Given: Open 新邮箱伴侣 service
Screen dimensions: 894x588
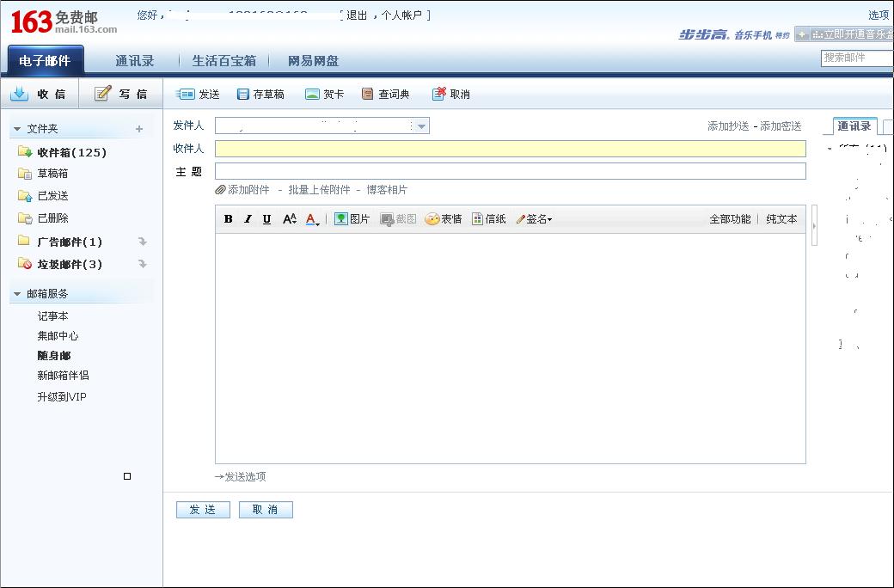Looking at the screenshot, I should (x=64, y=376).
